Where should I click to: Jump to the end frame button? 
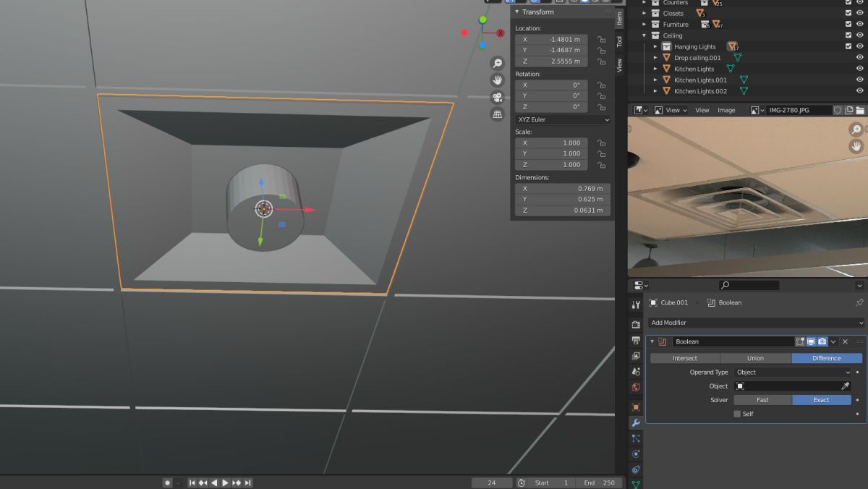coord(248,482)
